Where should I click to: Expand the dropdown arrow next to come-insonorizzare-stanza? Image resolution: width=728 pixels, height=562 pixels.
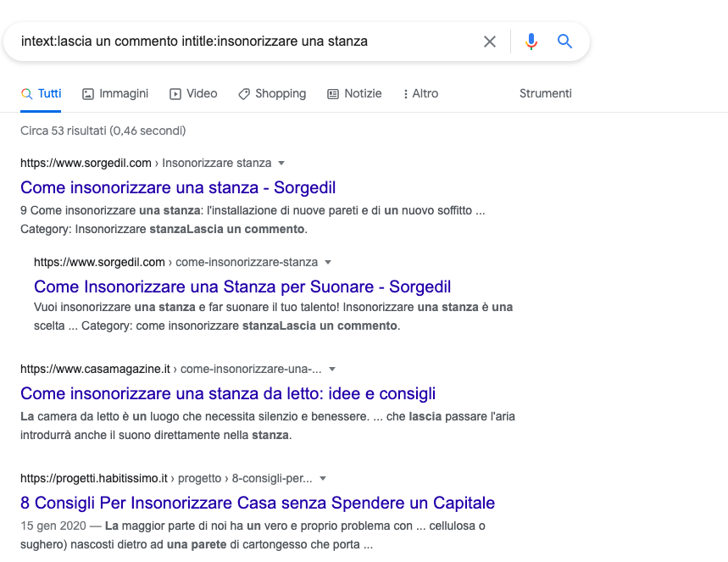coord(328,263)
